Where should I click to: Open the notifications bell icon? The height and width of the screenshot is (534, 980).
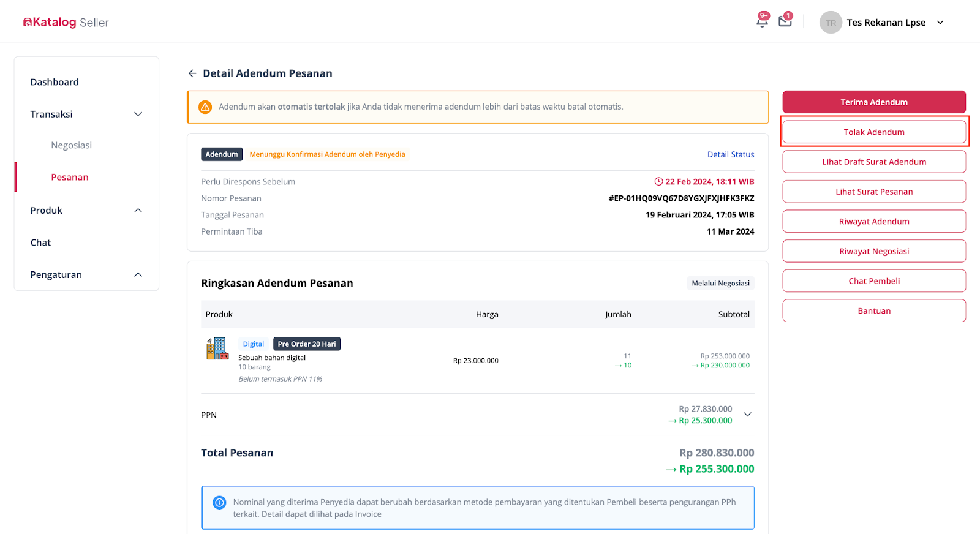click(x=762, y=22)
